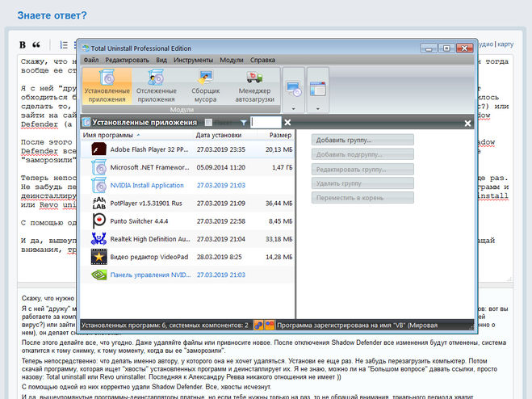The image size is (532, 399).
Task: Close the Установленные приложения panel
Action: tap(467, 124)
